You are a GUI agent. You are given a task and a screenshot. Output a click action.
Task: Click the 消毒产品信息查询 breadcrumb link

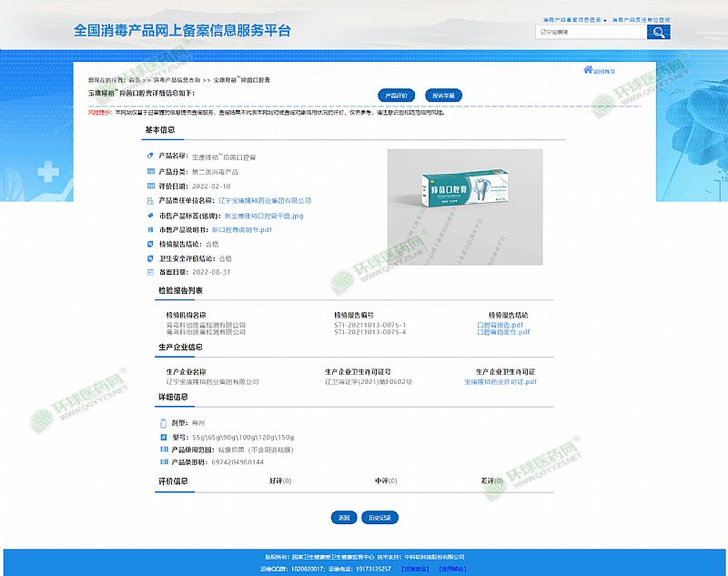(177, 80)
